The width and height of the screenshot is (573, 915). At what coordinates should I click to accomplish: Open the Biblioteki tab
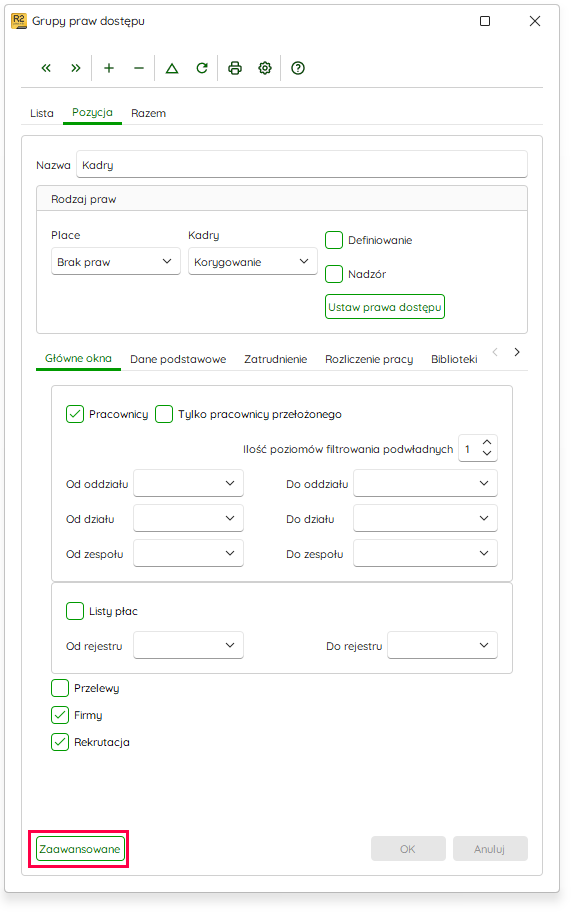click(x=454, y=359)
